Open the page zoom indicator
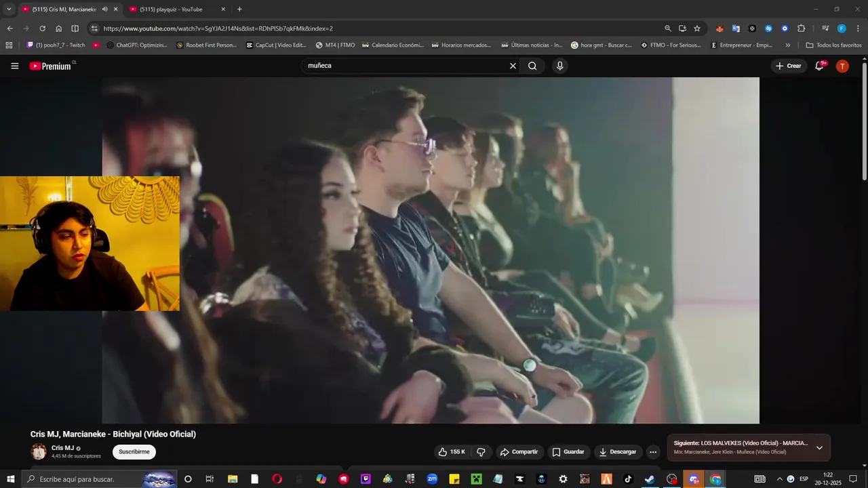The width and height of the screenshot is (868, 488). click(x=668, y=28)
